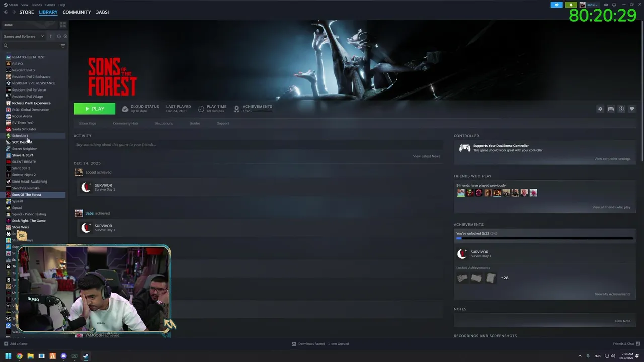Open Downloads Paused status
Screen dimensions: 644x362
click(320, 344)
